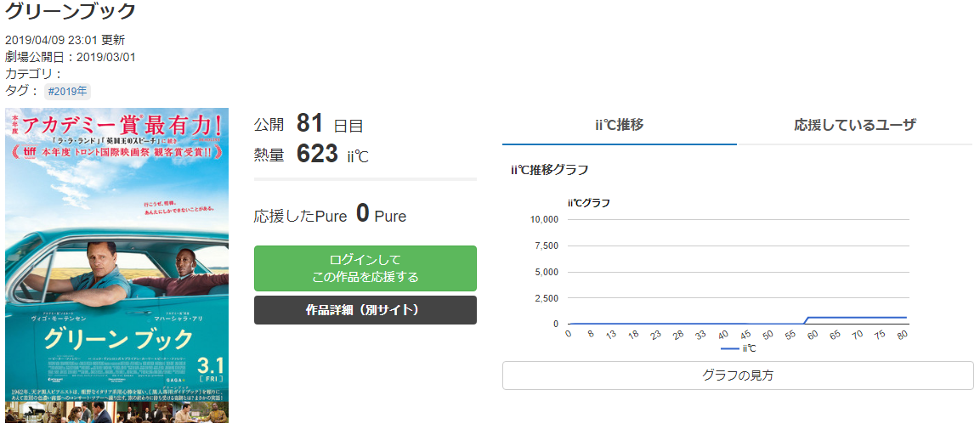This screenshot has height=429, width=980.
Task: Expand the グラフの見方 section
Action: (737, 375)
